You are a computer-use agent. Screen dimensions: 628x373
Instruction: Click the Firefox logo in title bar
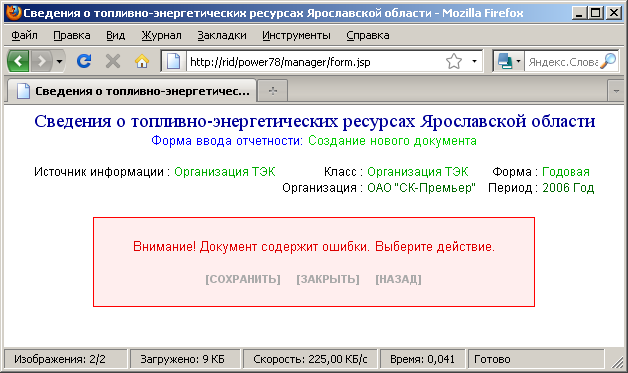coord(14,13)
